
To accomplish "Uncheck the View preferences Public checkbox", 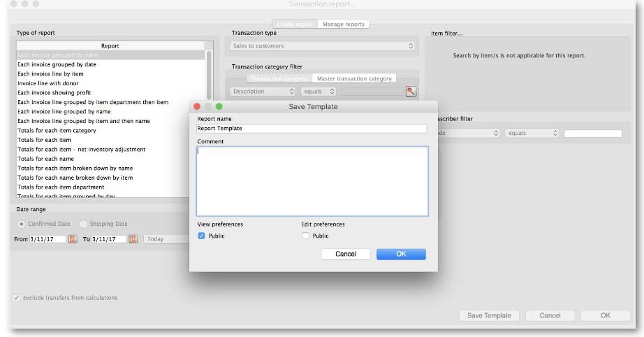I will [x=202, y=236].
